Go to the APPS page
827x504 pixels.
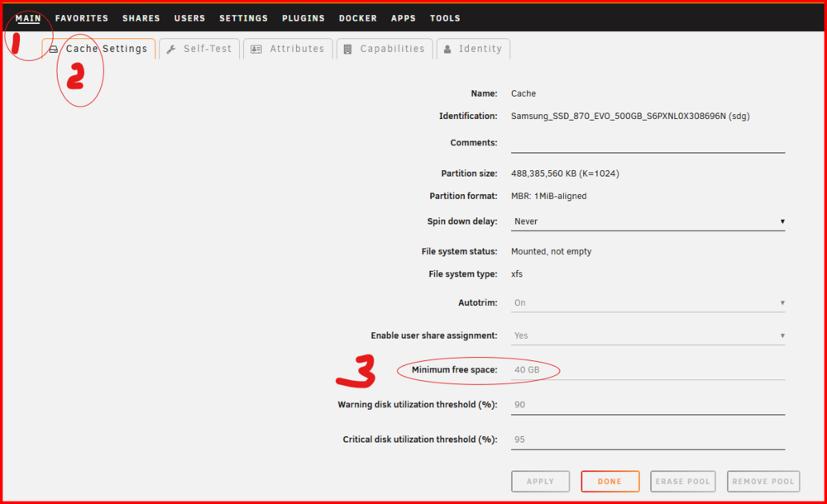pyautogui.click(x=404, y=18)
